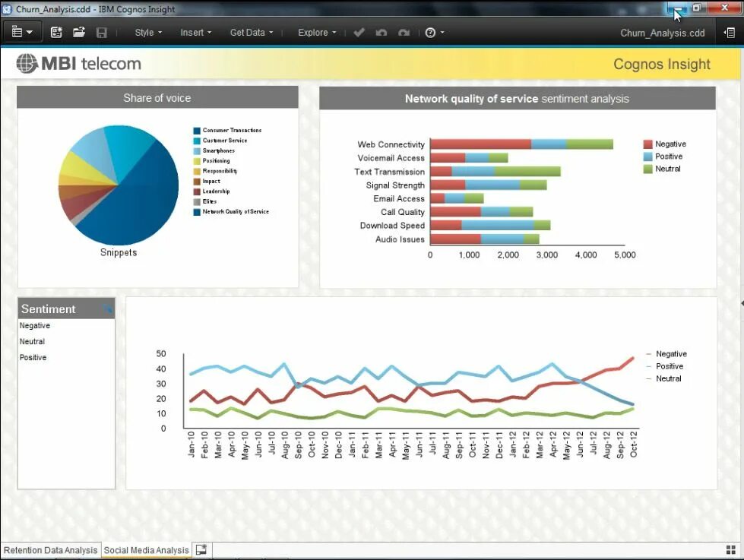Switch to Social Media Analysis tab

click(x=146, y=550)
